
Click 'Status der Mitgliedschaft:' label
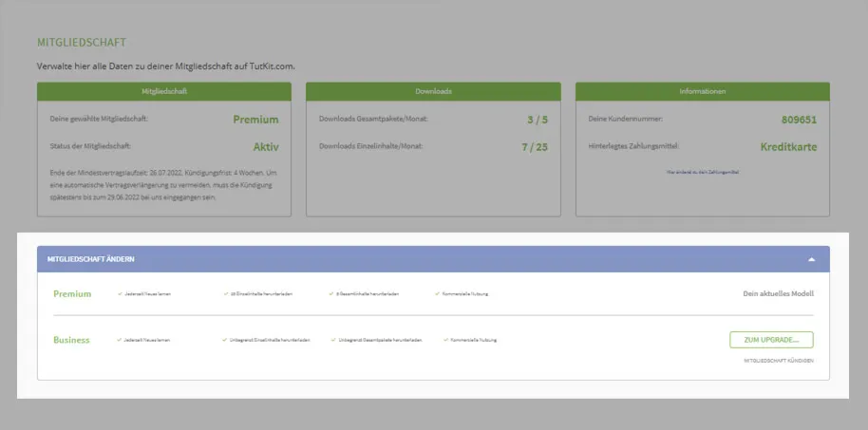click(90, 146)
